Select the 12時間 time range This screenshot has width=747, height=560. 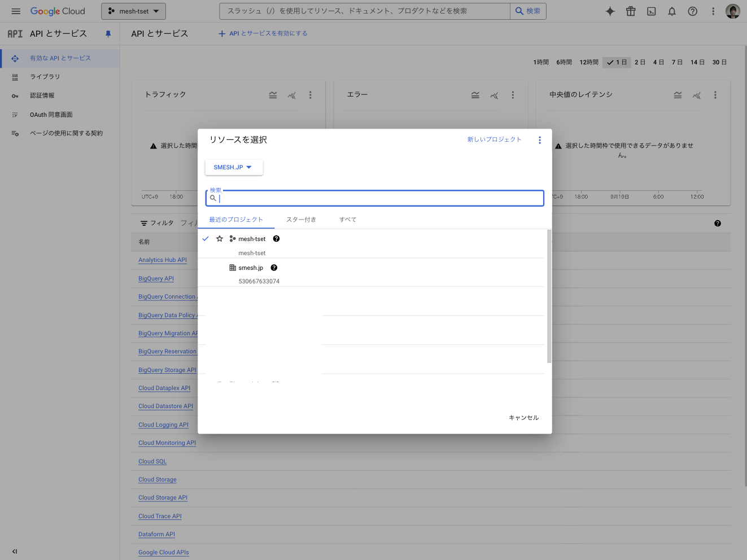[x=589, y=63]
